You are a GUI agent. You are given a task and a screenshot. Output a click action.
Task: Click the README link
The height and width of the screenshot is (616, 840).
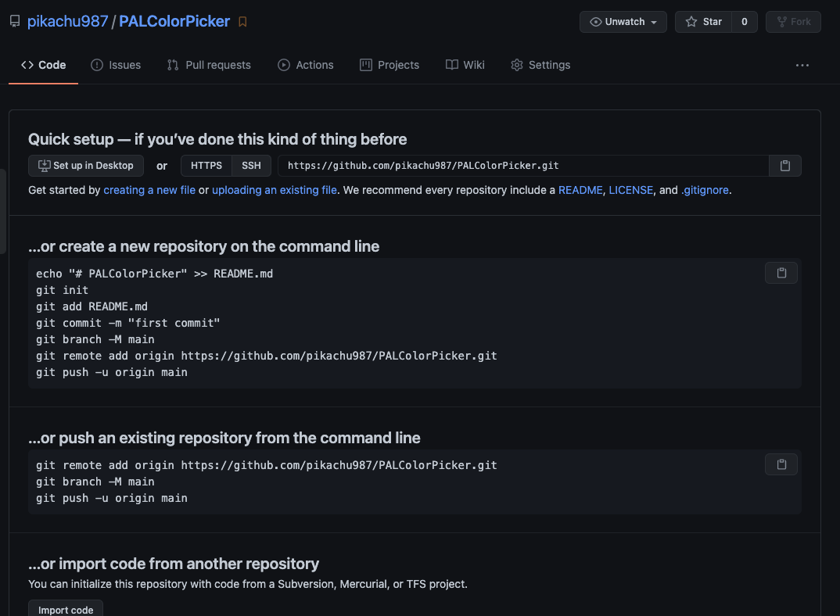580,190
